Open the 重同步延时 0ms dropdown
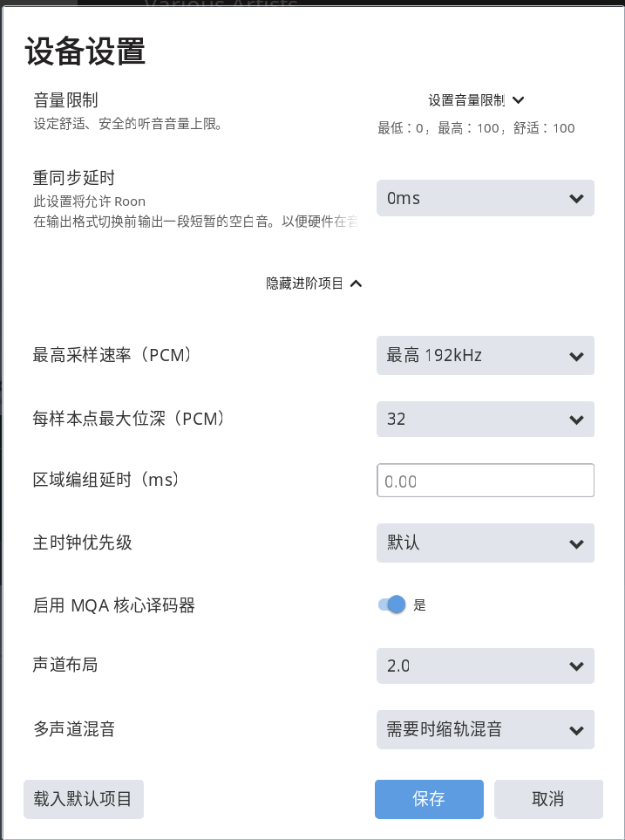The image size is (625, 840). coord(485,199)
